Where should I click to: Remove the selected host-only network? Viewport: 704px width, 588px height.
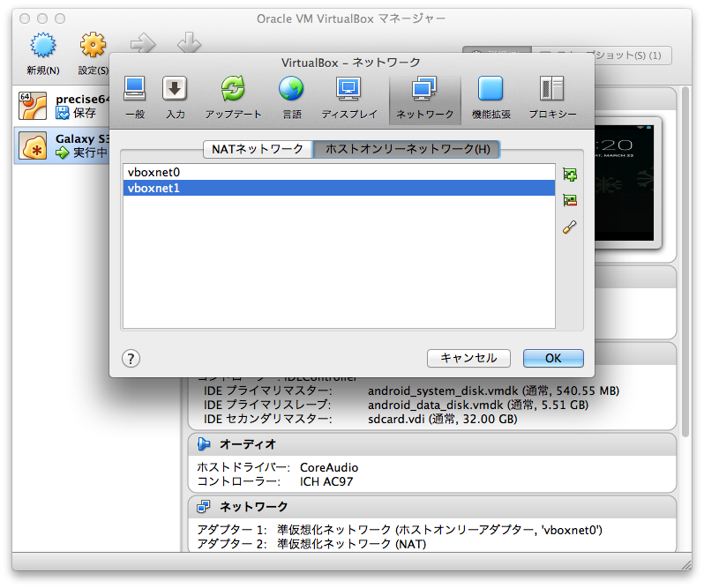pos(570,200)
